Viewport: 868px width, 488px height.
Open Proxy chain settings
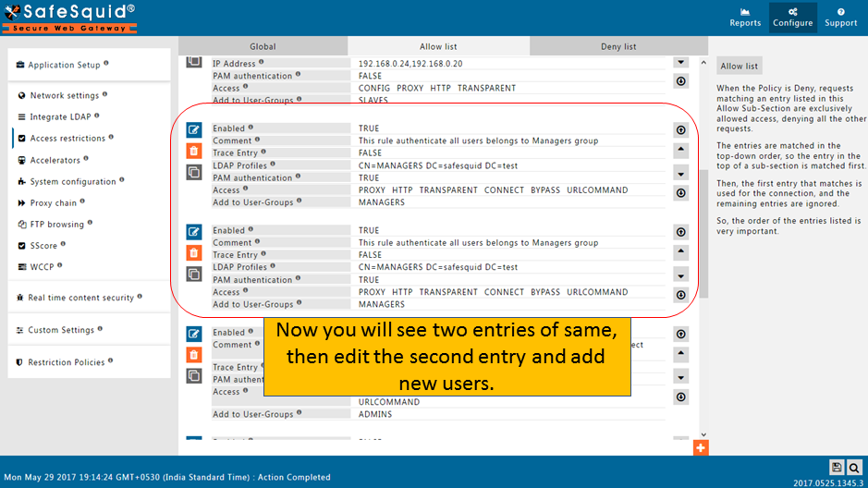click(x=53, y=203)
